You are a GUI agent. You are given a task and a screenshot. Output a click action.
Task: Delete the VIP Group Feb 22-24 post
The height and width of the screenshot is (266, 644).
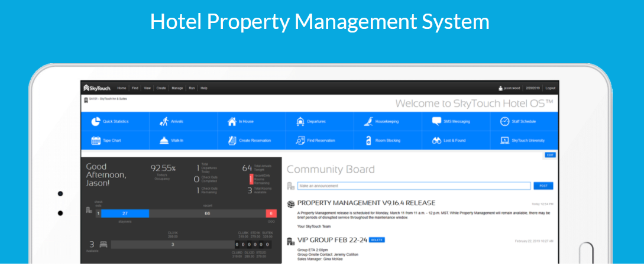[x=377, y=240]
